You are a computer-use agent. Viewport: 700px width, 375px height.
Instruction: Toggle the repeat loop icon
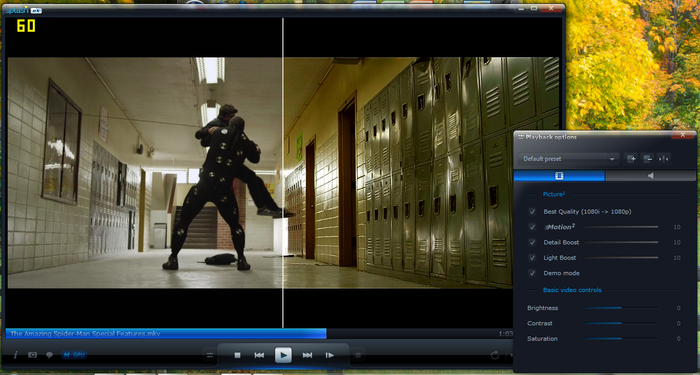tap(495, 355)
